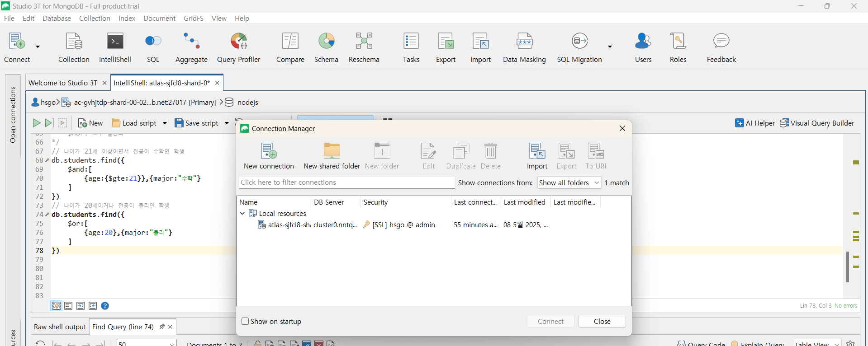
Task: Click the editor help question icon
Action: point(105,306)
